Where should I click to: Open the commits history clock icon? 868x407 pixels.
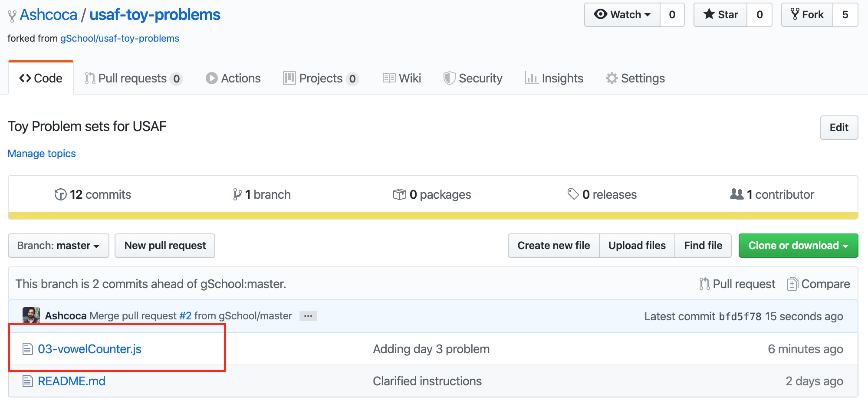(60, 194)
